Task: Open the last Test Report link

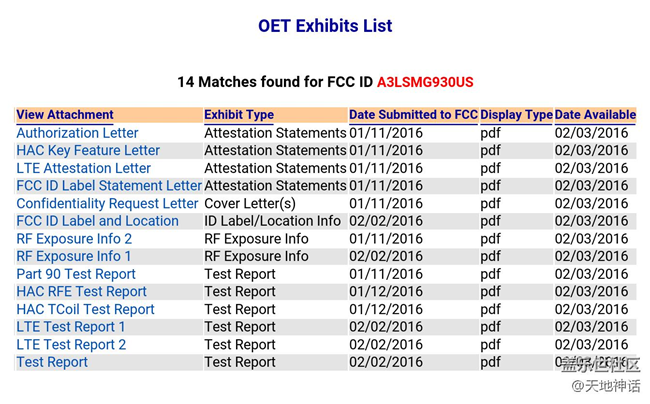Action: 52,362
